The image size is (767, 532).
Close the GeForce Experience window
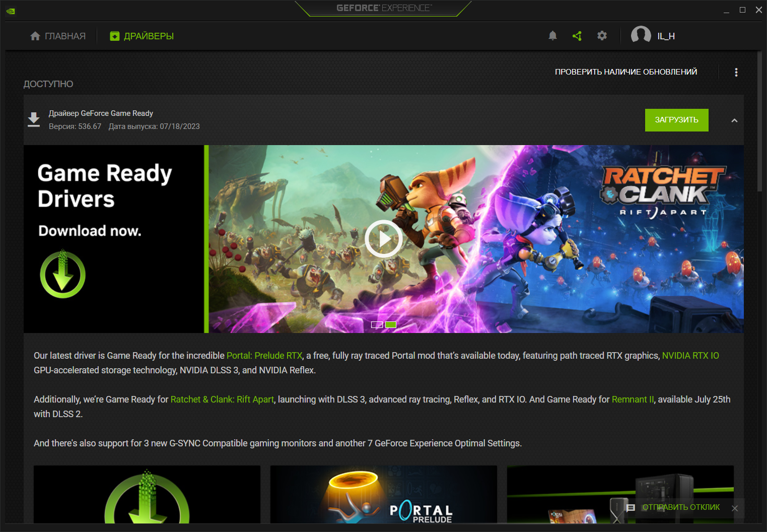click(x=759, y=10)
